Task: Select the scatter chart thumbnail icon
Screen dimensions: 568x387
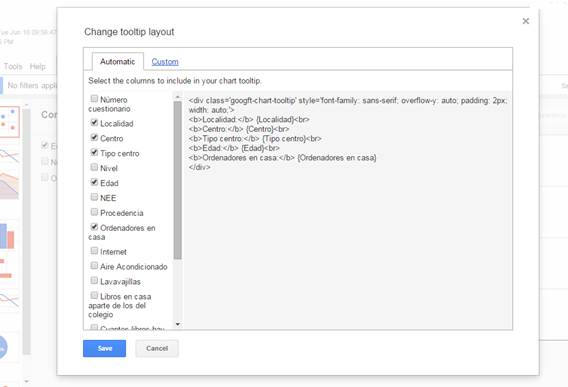Action: 9,122
